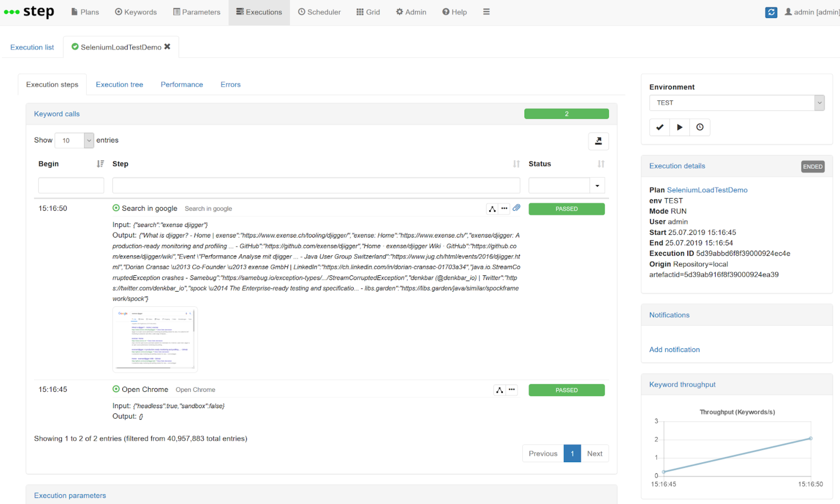Image resolution: width=840 pixels, height=504 pixels.
Task: Click the Add notification link
Action: click(x=674, y=349)
